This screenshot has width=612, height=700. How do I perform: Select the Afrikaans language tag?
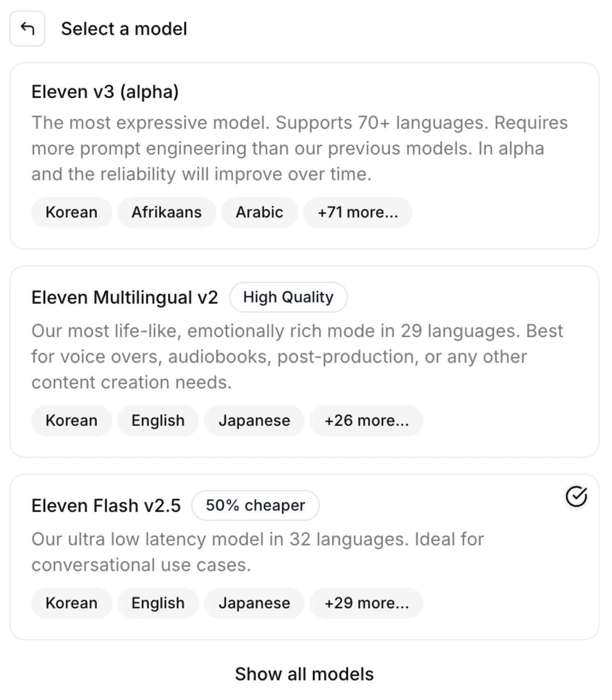coord(166,212)
